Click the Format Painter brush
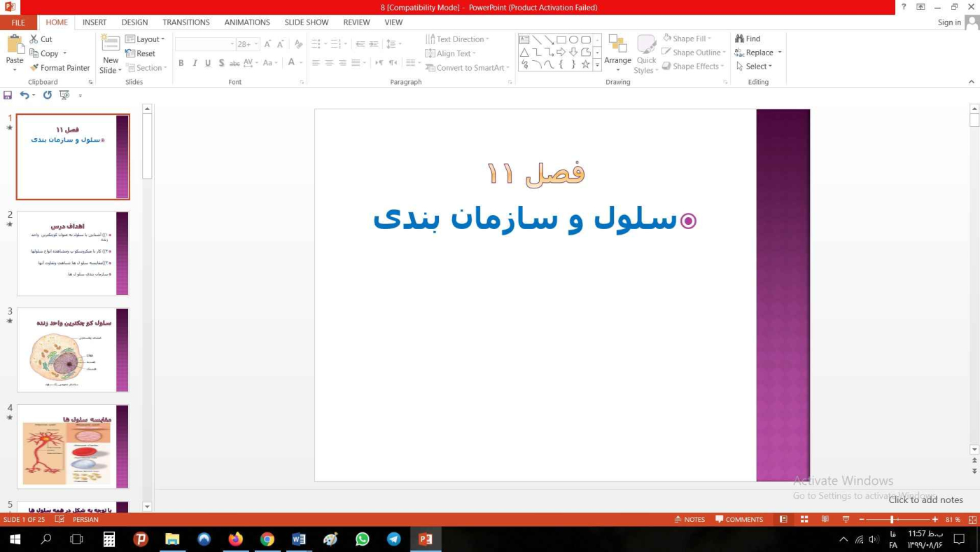Image resolution: width=980 pixels, height=552 pixels. [59, 68]
